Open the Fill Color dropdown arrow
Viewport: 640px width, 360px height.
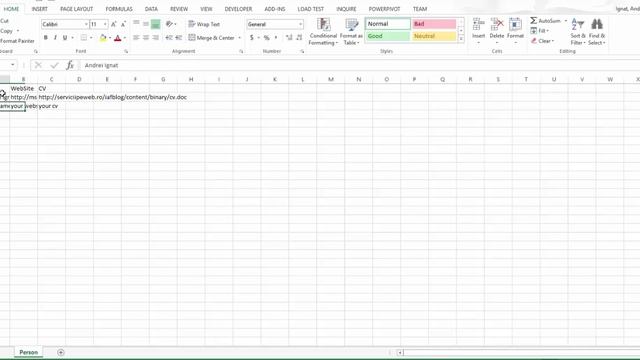tap(110, 38)
